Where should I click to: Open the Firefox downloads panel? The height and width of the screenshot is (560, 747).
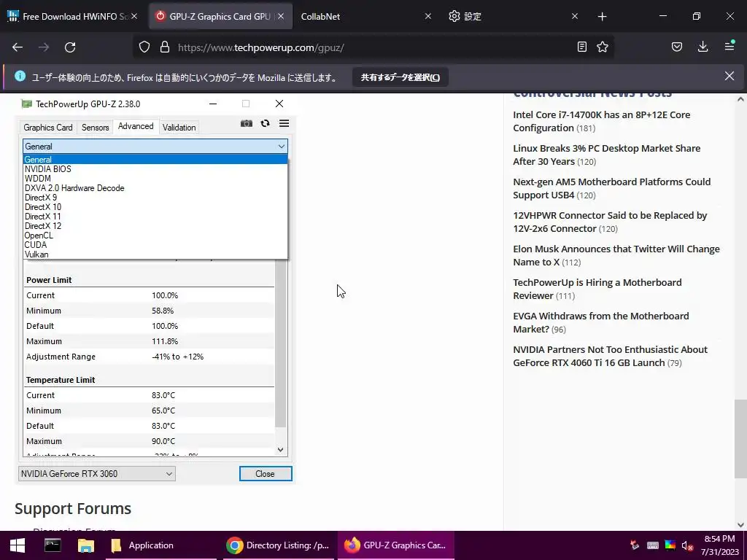[x=703, y=47]
